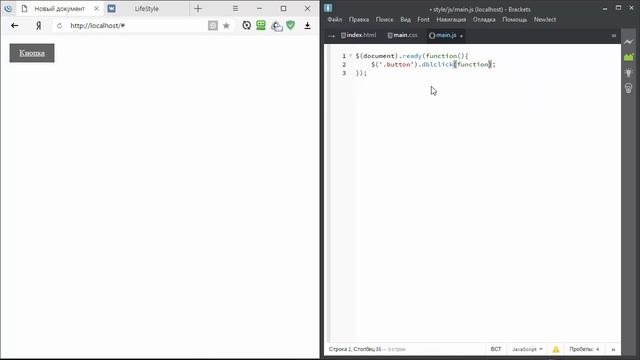Open the Поиск menu
Image resolution: width=640 pixels, height=360 pixels.
pos(384,20)
